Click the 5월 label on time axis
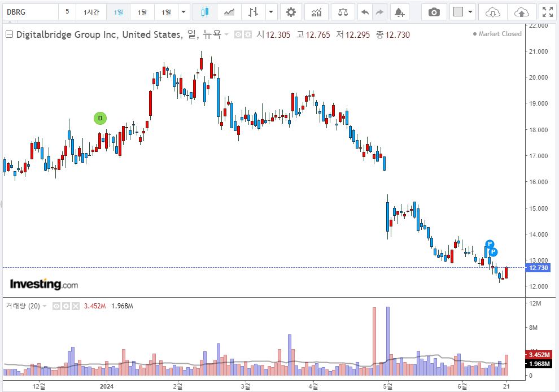 tap(388, 386)
